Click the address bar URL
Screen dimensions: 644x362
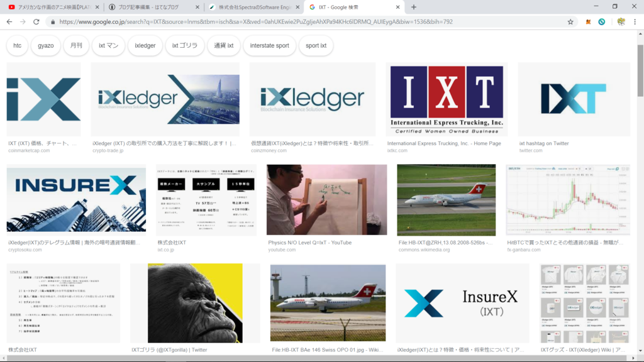coord(256,22)
